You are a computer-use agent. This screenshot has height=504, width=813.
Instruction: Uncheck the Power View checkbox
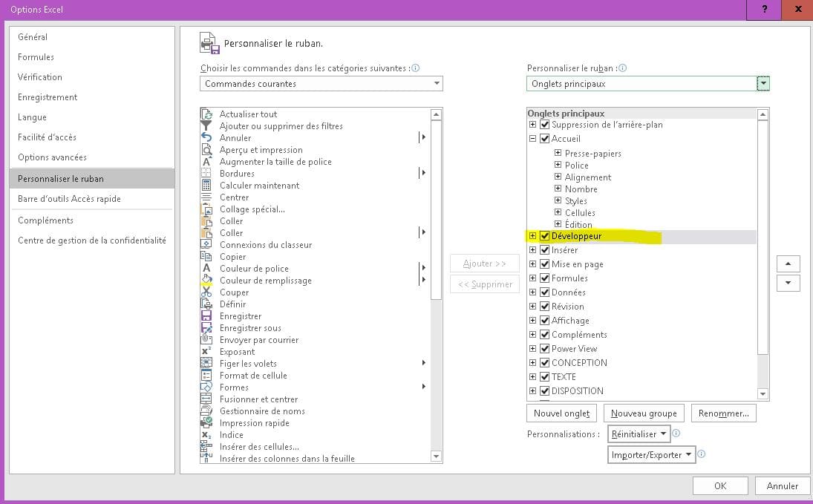point(544,348)
